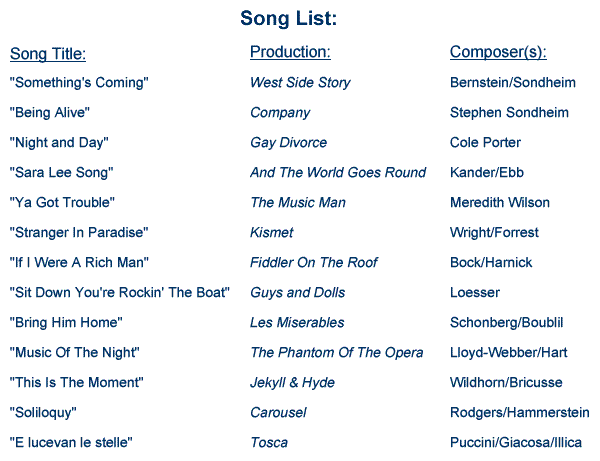
Task: Click composer "Wildhorn/Bricusse"
Action: [x=506, y=383]
